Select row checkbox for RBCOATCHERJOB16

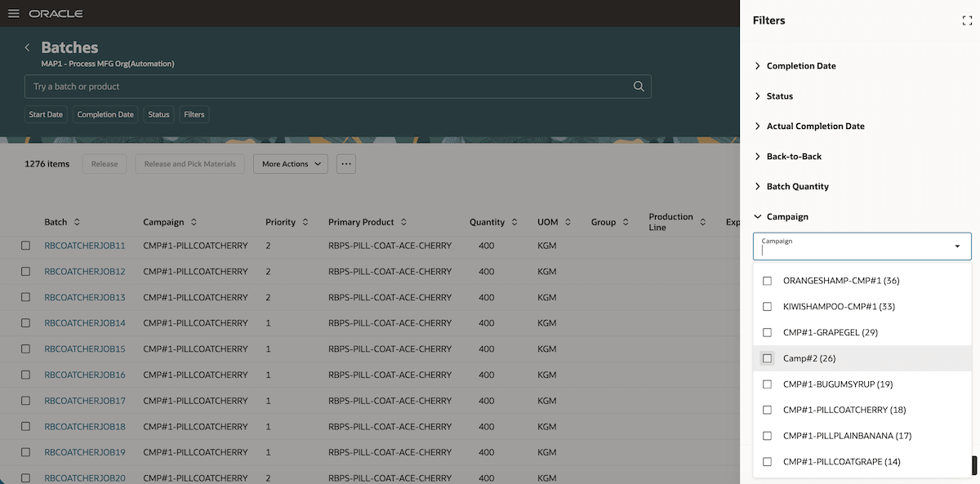(25, 375)
